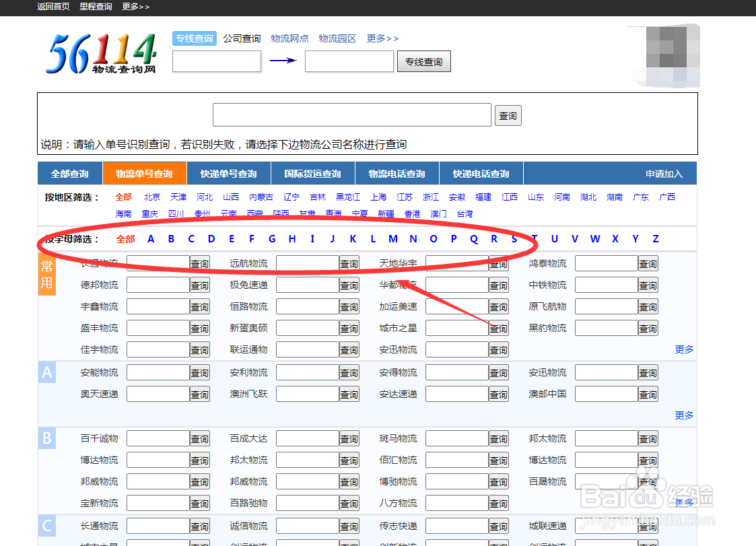756x546 pixels.
Task: Click the 百千诚物 tracking input
Action: [x=158, y=438]
